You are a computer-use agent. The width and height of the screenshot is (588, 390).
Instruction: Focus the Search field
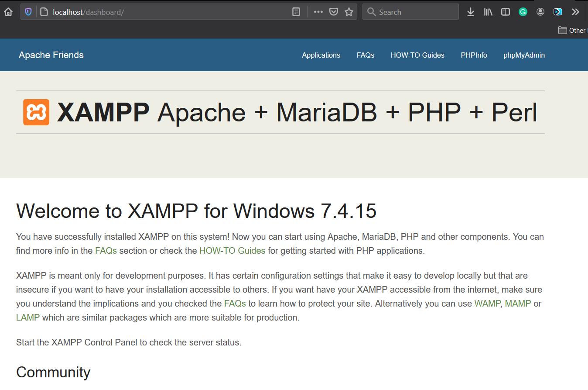click(x=410, y=12)
